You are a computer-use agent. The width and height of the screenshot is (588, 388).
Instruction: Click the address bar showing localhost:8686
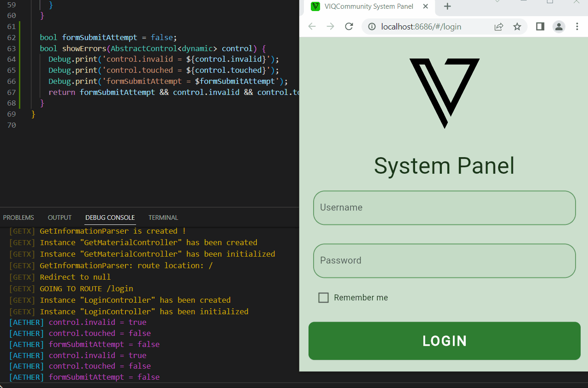point(434,26)
